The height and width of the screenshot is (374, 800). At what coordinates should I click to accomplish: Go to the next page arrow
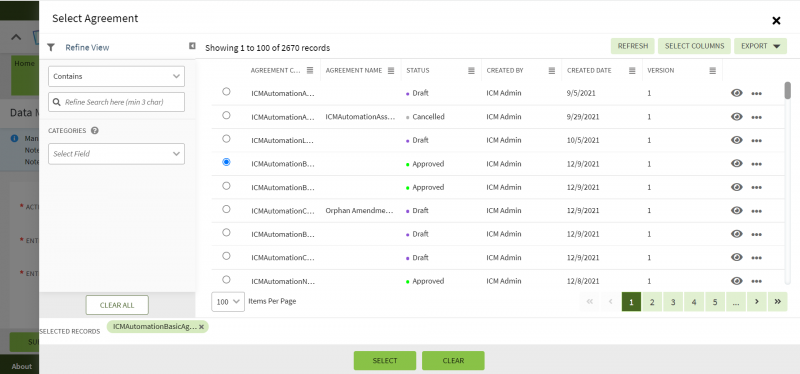coord(757,302)
